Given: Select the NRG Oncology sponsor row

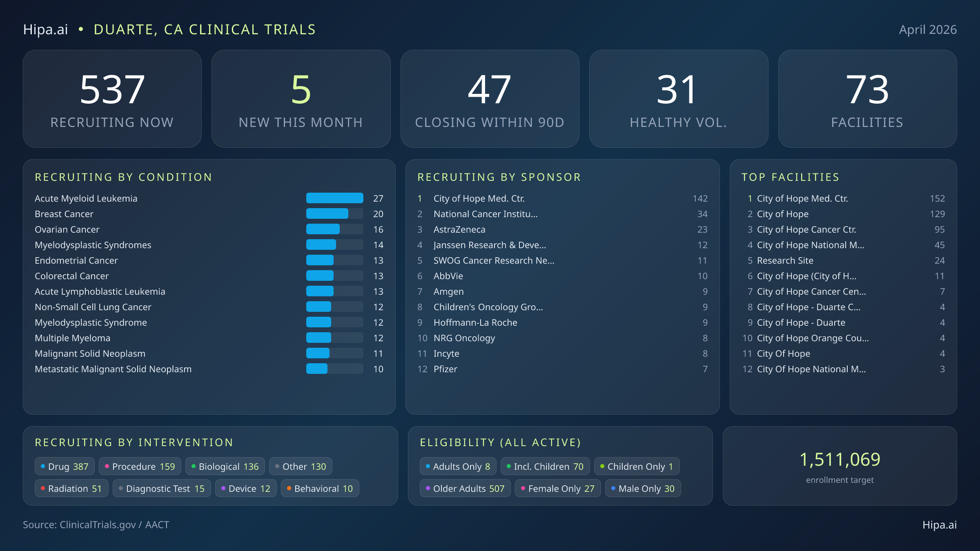Looking at the screenshot, I should click(562, 338).
